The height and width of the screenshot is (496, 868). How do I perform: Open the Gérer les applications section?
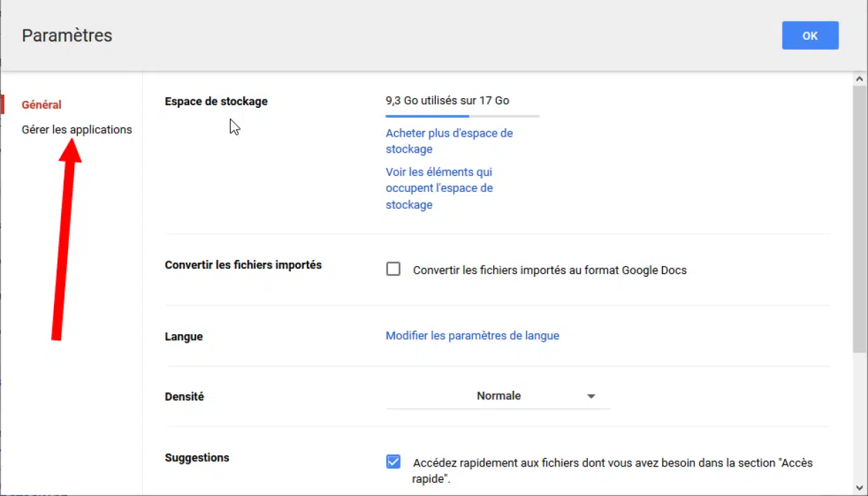click(x=77, y=130)
